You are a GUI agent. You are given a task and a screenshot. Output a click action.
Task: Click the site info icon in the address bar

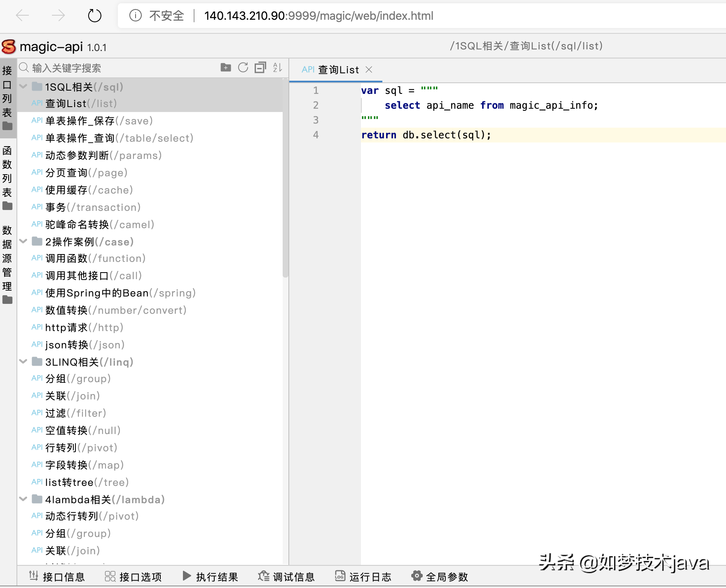pyautogui.click(x=135, y=16)
